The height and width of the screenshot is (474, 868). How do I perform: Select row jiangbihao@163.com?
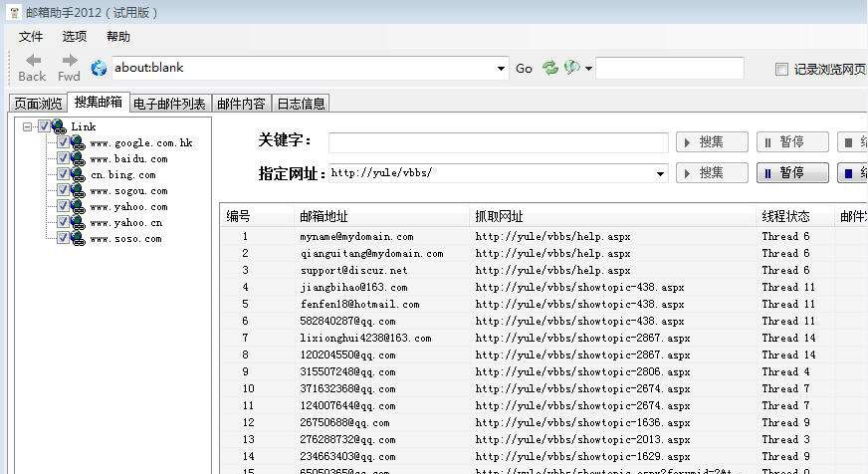pyautogui.click(x=542, y=288)
